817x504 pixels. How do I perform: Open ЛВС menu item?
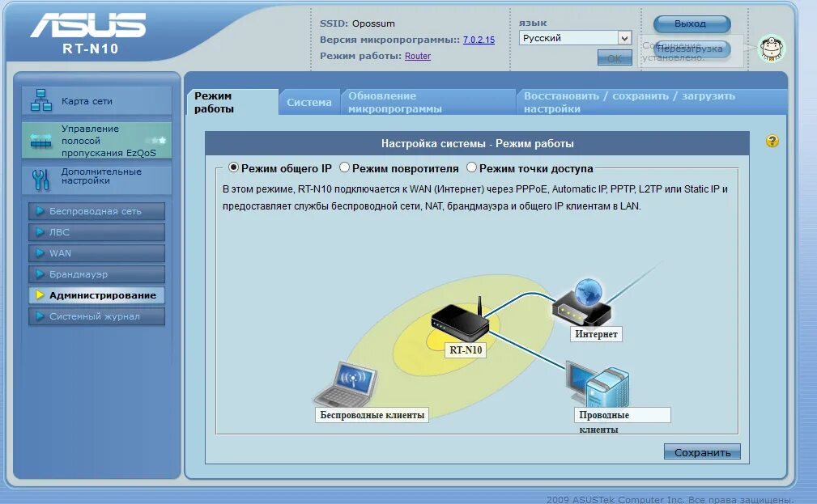point(97,231)
